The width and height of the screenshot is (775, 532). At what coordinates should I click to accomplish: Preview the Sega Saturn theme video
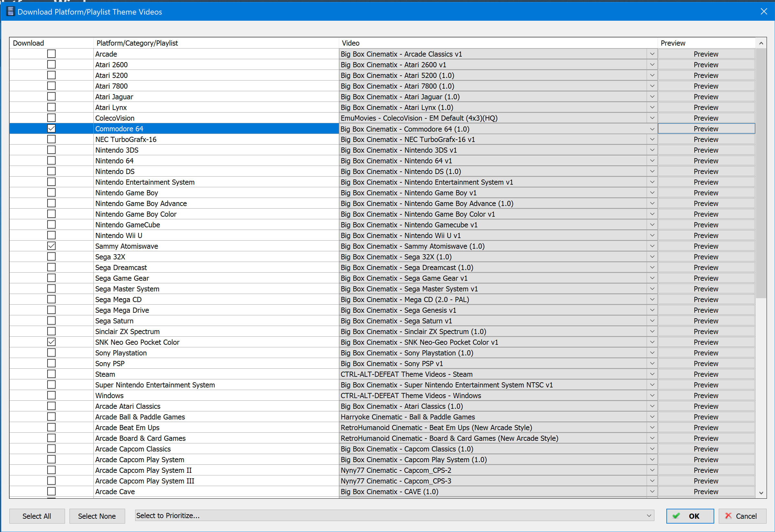[706, 320]
